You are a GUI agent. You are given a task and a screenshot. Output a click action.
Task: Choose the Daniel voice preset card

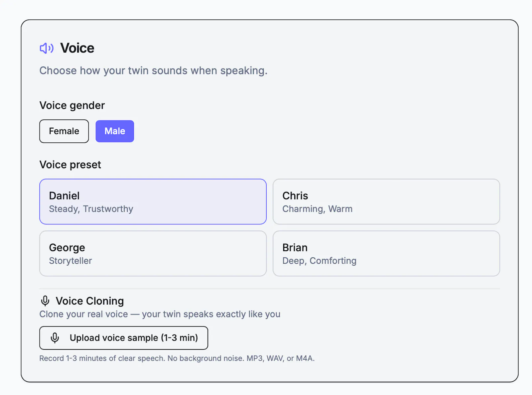(x=153, y=202)
